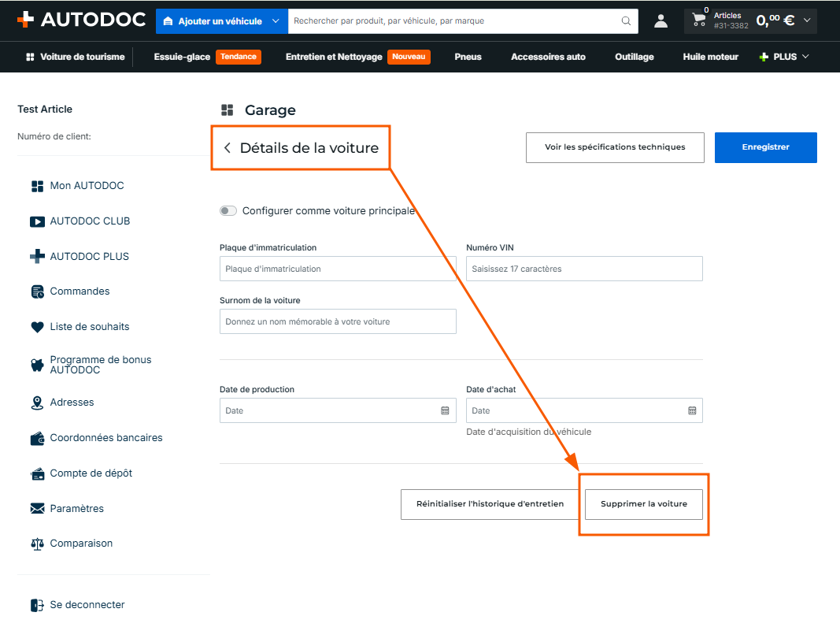Open the shopping cart icon
Screen dimensions: 840x642
[698, 20]
